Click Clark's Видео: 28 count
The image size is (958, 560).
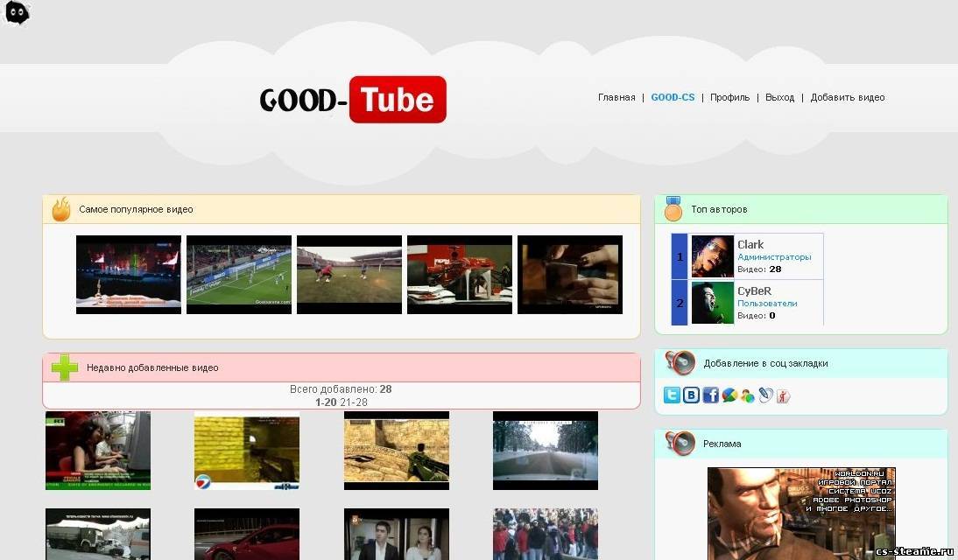click(x=759, y=269)
